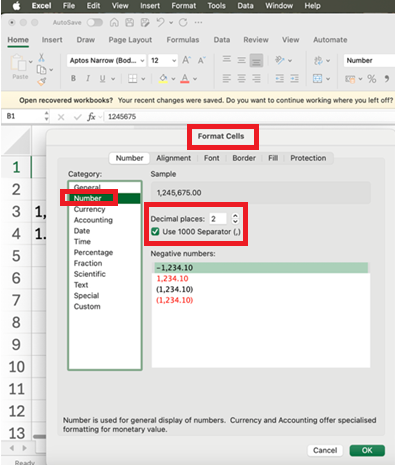Click the Redo circular arrow icon
395x465 pixels.
(183, 23)
